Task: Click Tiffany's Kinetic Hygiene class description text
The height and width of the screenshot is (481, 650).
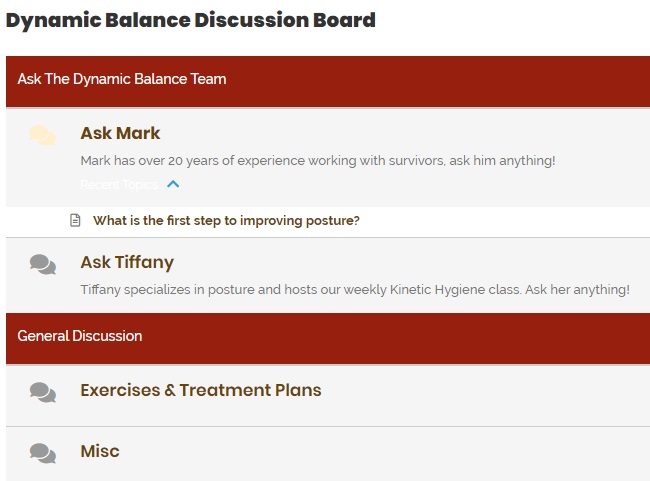Action: pyautogui.click(x=355, y=289)
